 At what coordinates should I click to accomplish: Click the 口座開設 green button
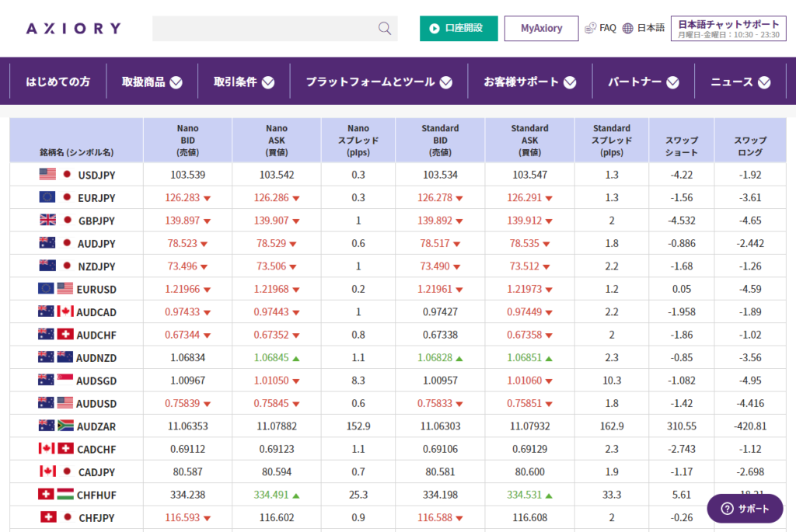[x=459, y=29]
